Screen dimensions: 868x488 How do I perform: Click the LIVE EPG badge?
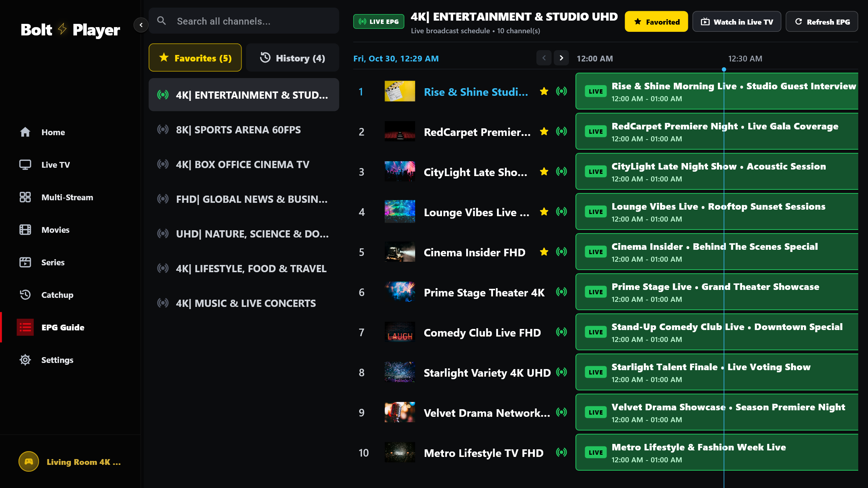pyautogui.click(x=379, y=22)
